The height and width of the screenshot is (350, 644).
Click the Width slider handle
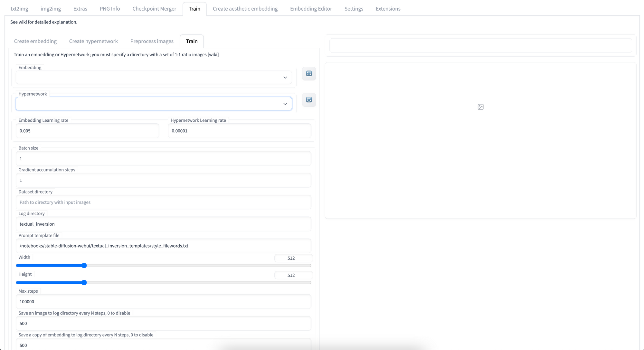pos(84,266)
